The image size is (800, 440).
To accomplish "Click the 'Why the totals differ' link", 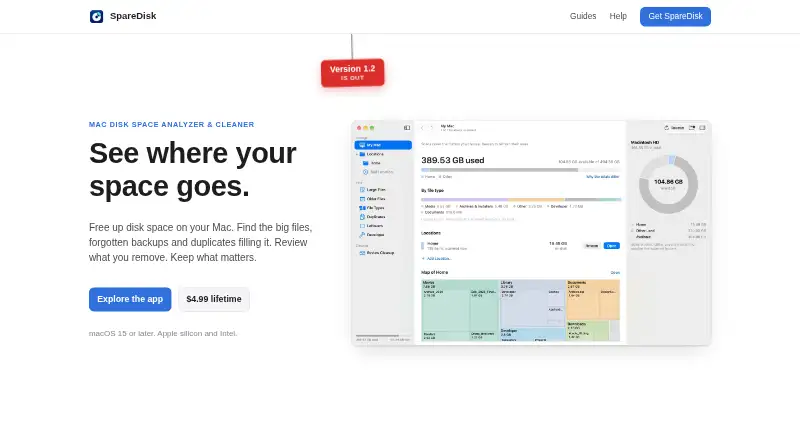I will 603,177.
